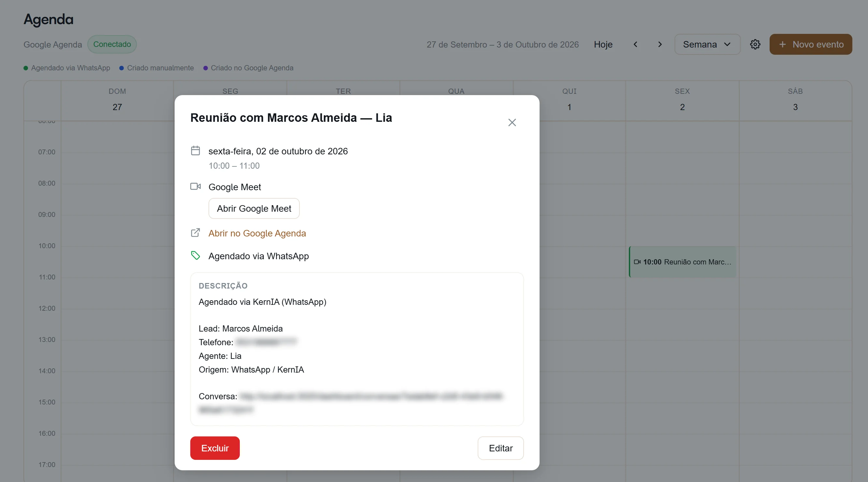The width and height of the screenshot is (868, 482).
Task: Click purple Criado no Google Agenda legend dot
Action: coord(205,68)
